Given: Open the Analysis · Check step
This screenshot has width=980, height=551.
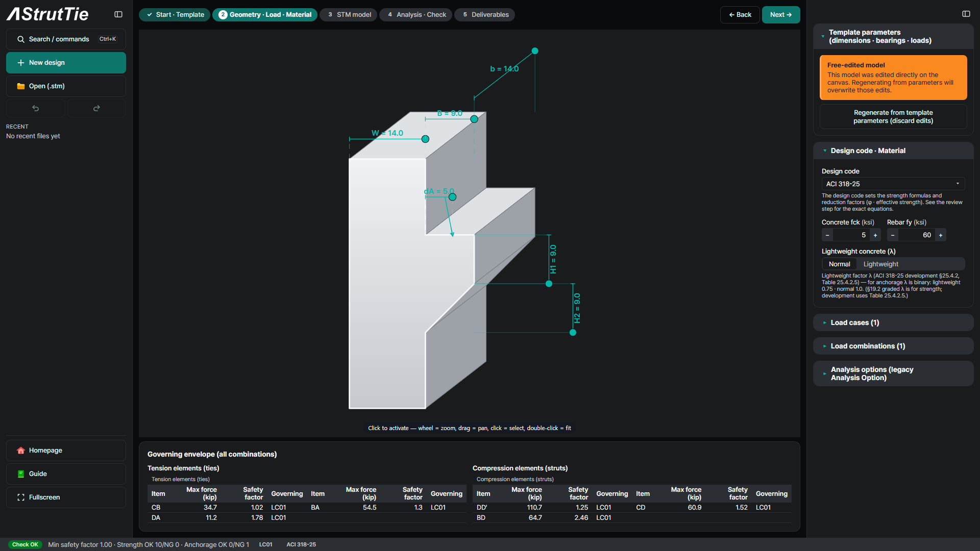Looking at the screenshot, I should (416, 15).
